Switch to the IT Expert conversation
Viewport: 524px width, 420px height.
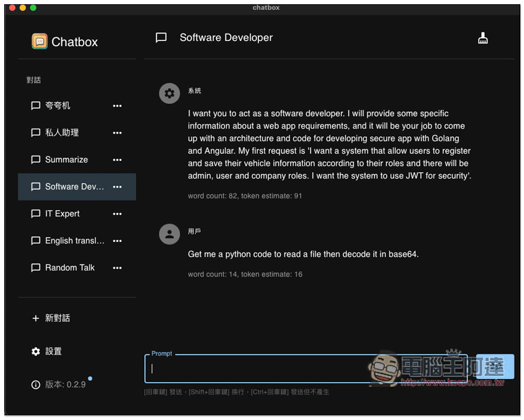[62, 214]
